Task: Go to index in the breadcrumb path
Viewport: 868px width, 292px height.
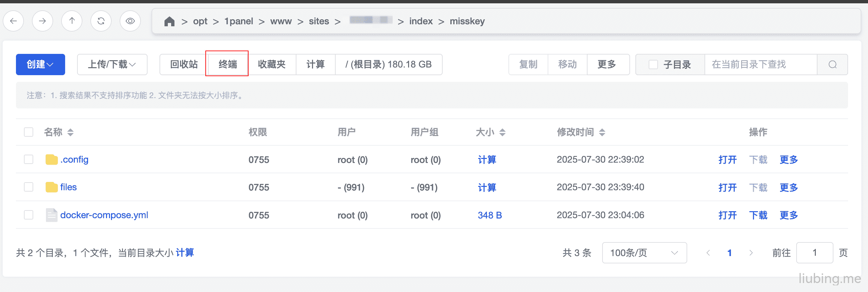Action: [x=421, y=21]
